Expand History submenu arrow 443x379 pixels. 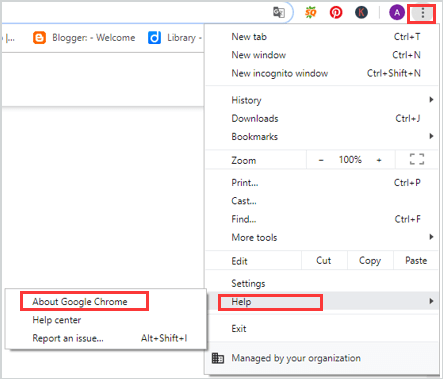click(x=431, y=100)
